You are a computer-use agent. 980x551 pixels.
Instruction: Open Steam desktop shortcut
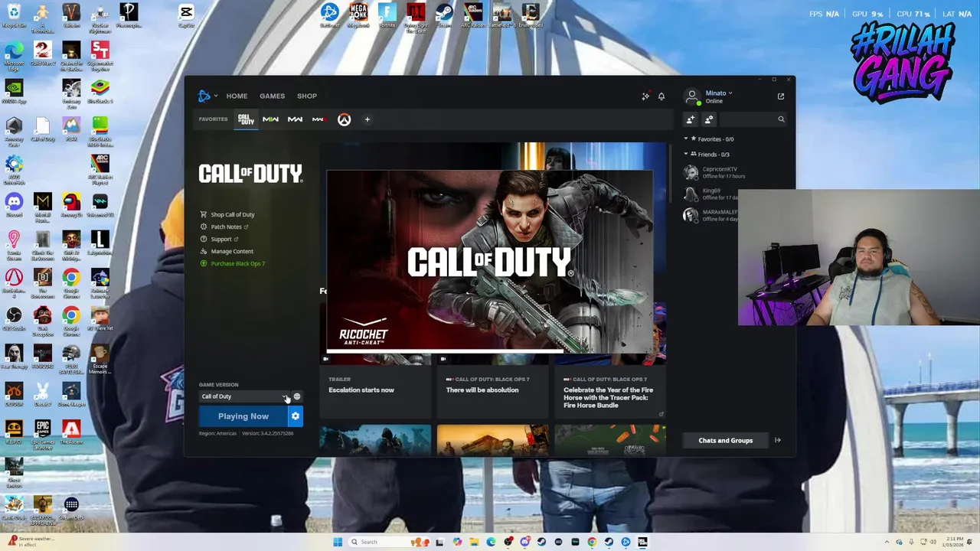tap(444, 15)
